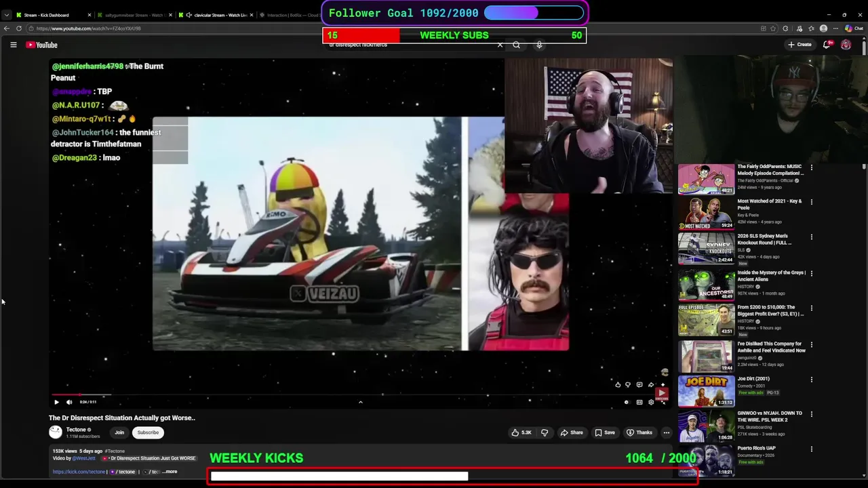Open options for I've Disliked This Company video

(x=812, y=344)
